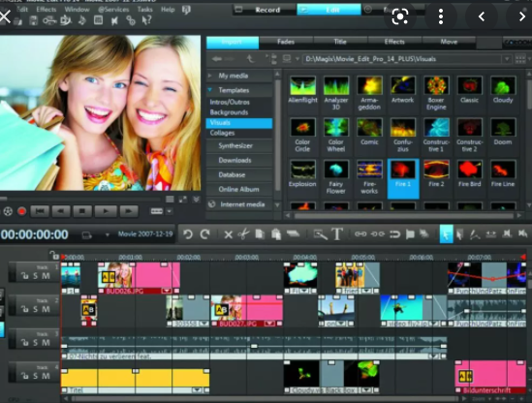Activate the highlighted mouse mode arrow icon
532x403 pixels.
pyautogui.click(x=446, y=234)
